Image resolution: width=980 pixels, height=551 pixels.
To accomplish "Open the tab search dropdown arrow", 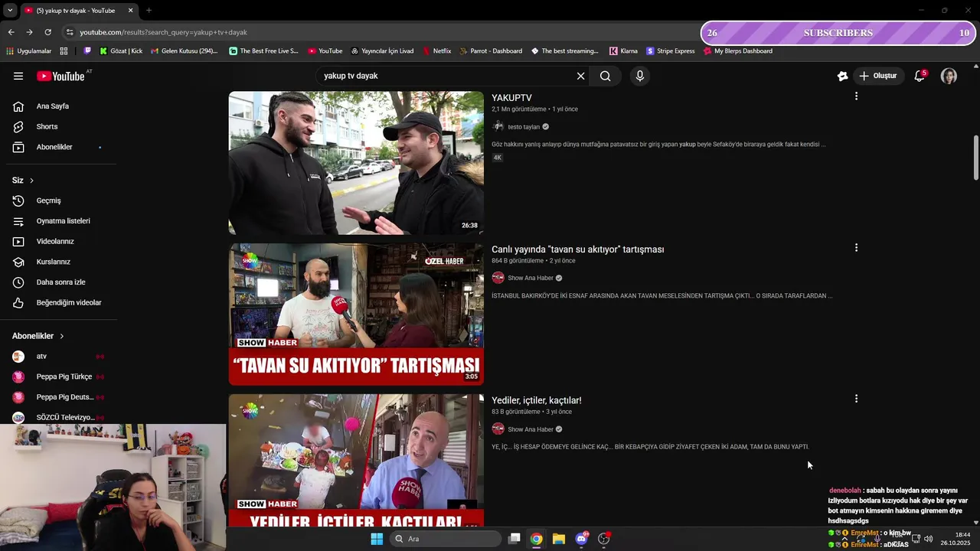I will pos(9,11).
